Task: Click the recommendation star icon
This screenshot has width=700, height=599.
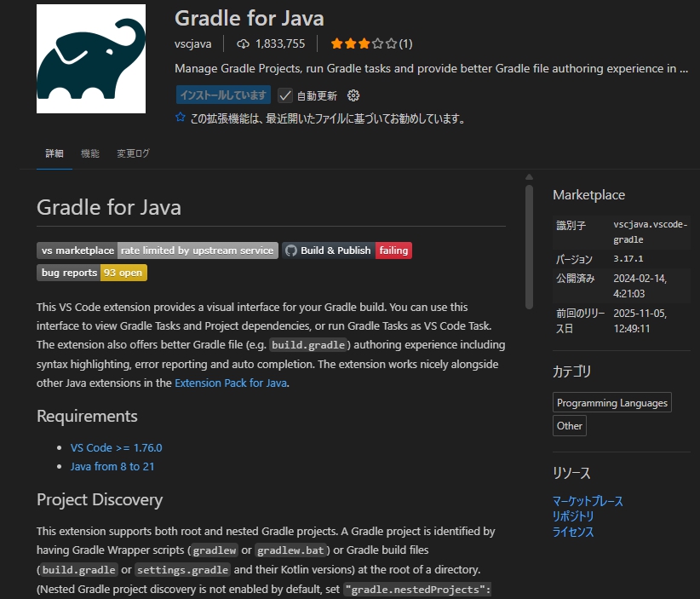Action: (181, 118)
